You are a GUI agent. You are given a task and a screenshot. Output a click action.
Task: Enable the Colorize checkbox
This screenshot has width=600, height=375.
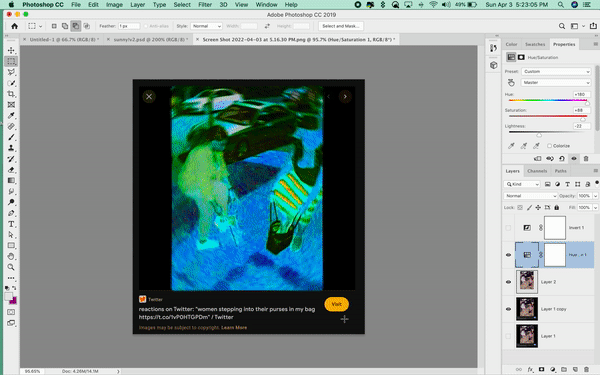click(549, 146)
